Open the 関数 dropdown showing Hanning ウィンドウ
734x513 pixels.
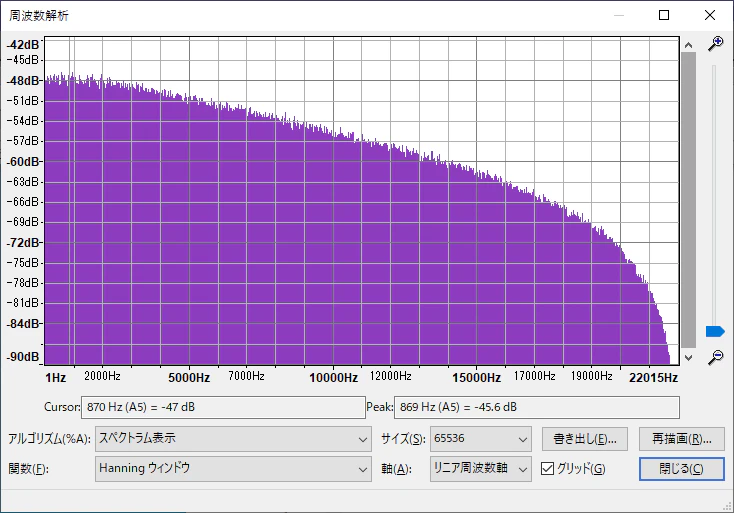pos(233,469)
